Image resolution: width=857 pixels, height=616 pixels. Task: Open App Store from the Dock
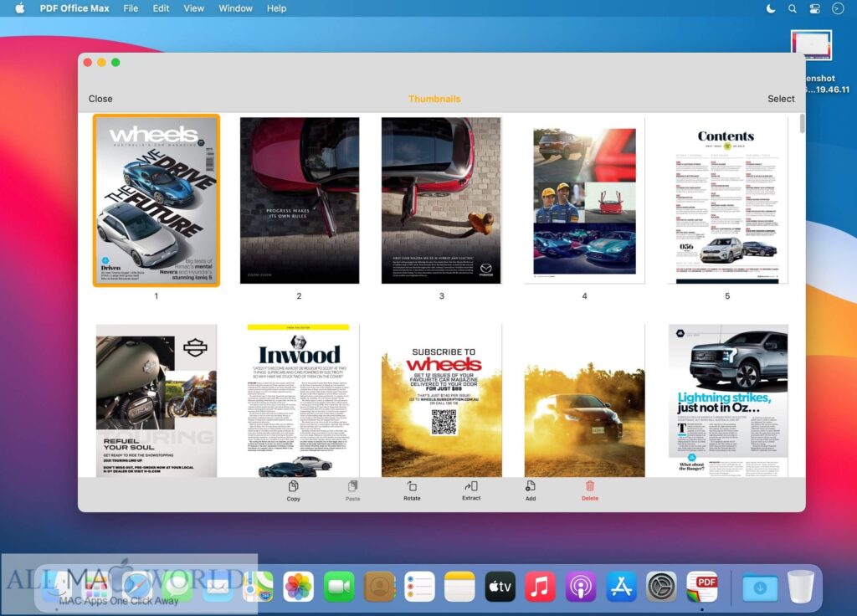pos(621,587)
